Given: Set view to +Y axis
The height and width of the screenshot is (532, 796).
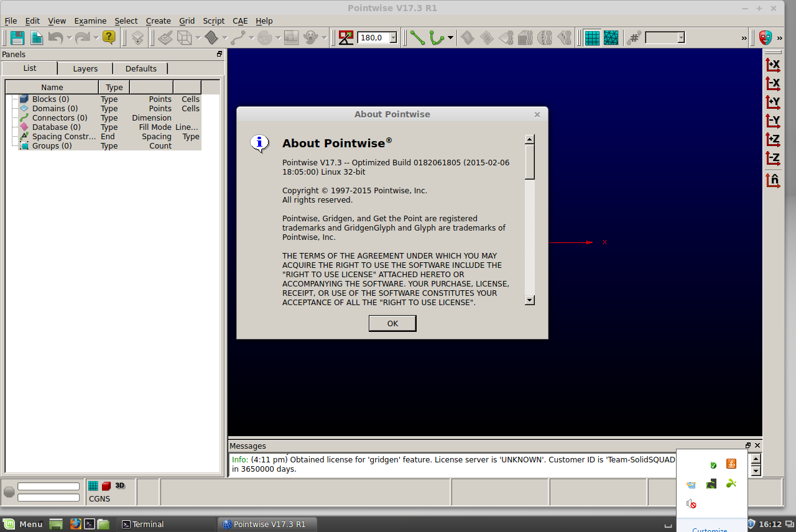Looking at the screenshot, I should [773, 102].
